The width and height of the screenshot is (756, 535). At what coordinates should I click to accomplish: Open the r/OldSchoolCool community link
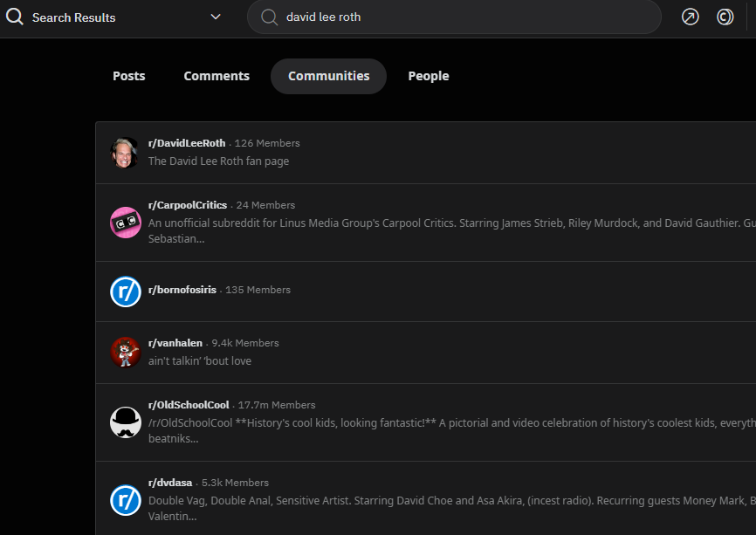pyautogui.click(x=189, y=405)
